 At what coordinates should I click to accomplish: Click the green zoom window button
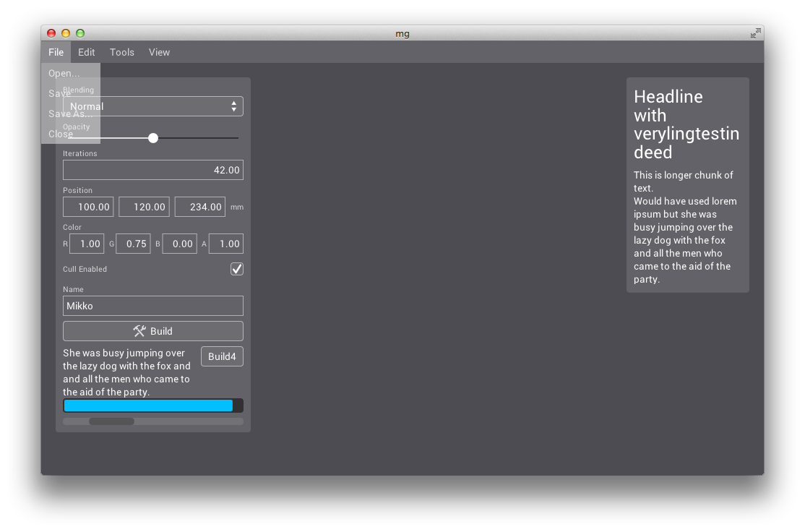point(80,33)
